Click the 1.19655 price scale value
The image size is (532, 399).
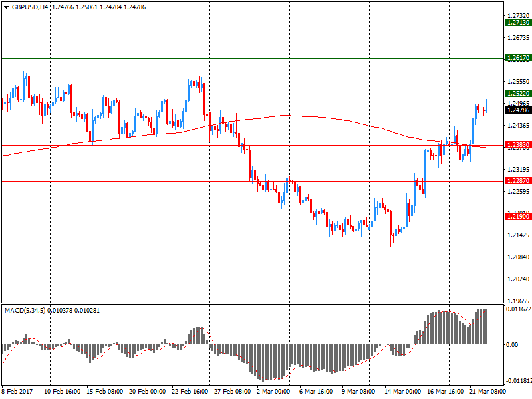[x=519, y=301]
